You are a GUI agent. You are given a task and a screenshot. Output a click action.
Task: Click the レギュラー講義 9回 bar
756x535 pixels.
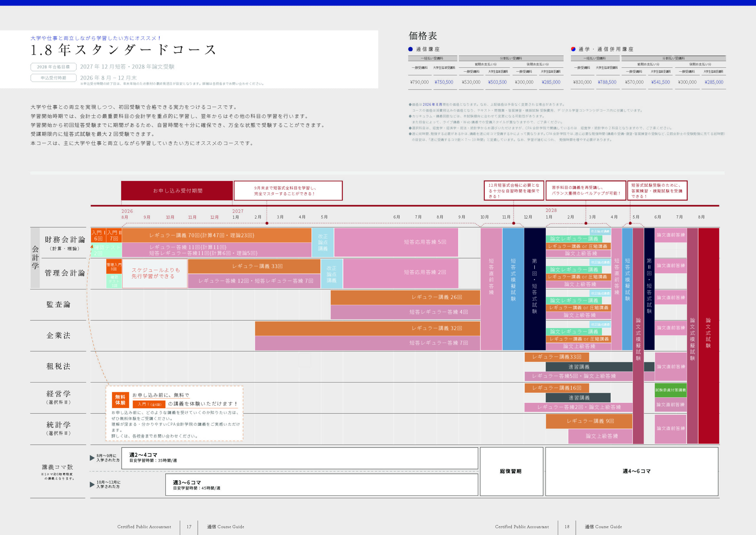tap(589, 421)
